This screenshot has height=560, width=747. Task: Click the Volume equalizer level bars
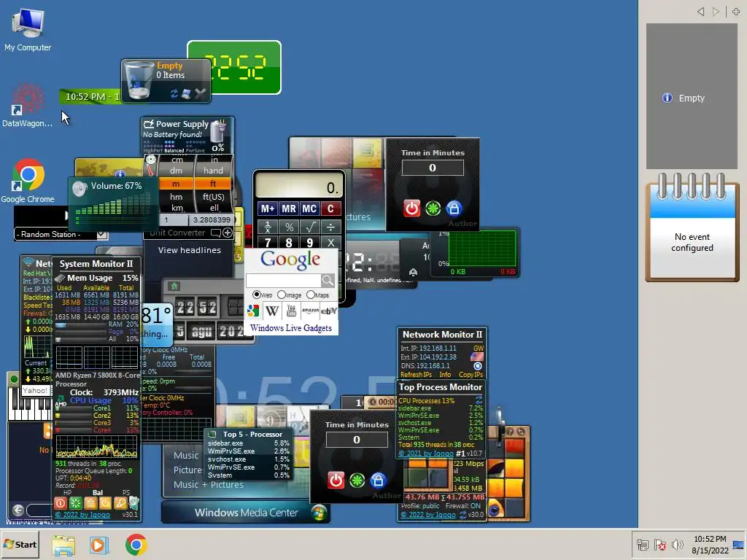(x=113, y=209)
